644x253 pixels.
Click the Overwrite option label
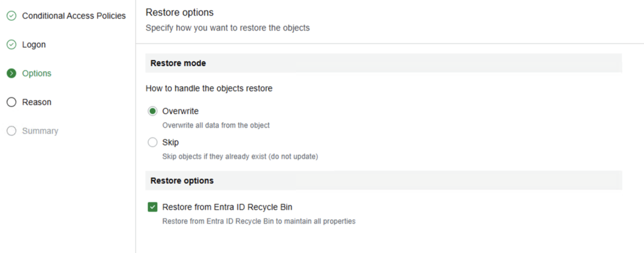[180, 111]
